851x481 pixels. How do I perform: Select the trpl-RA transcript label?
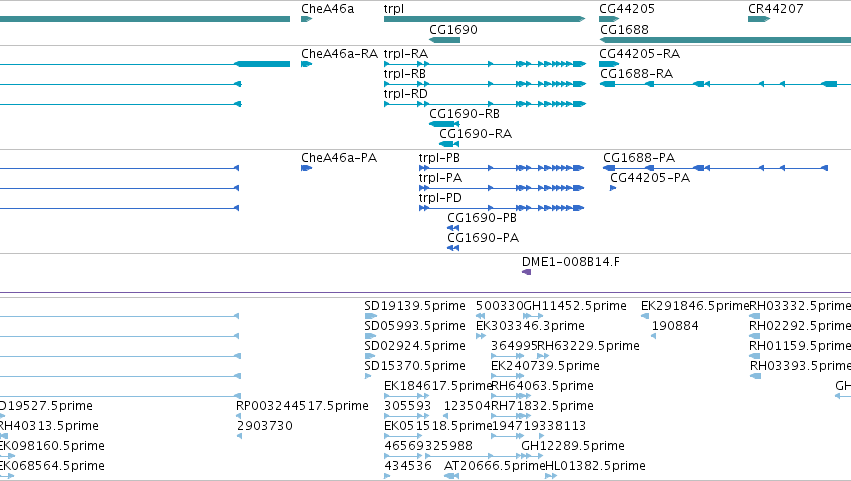406,54
